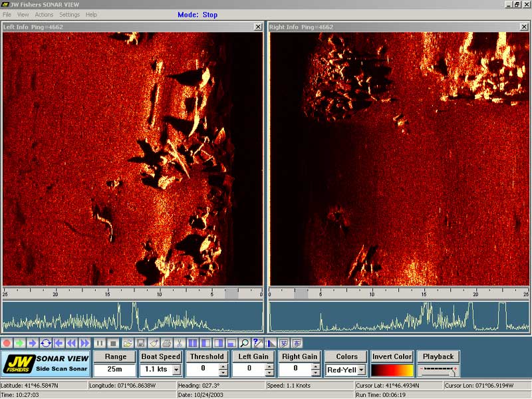Click the pause playback button

point(100,343)
